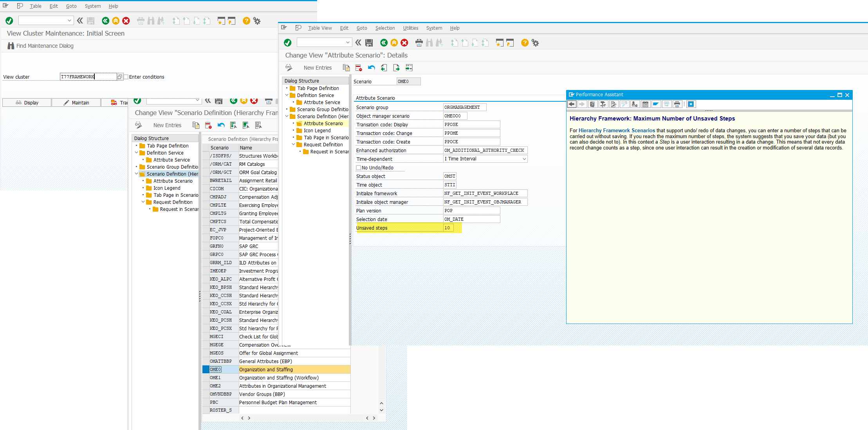Image resolution: width=868 pixels, height=430 pixels.
Task: Click scroll-down arrow of scenario table
Action: (381, 410)
